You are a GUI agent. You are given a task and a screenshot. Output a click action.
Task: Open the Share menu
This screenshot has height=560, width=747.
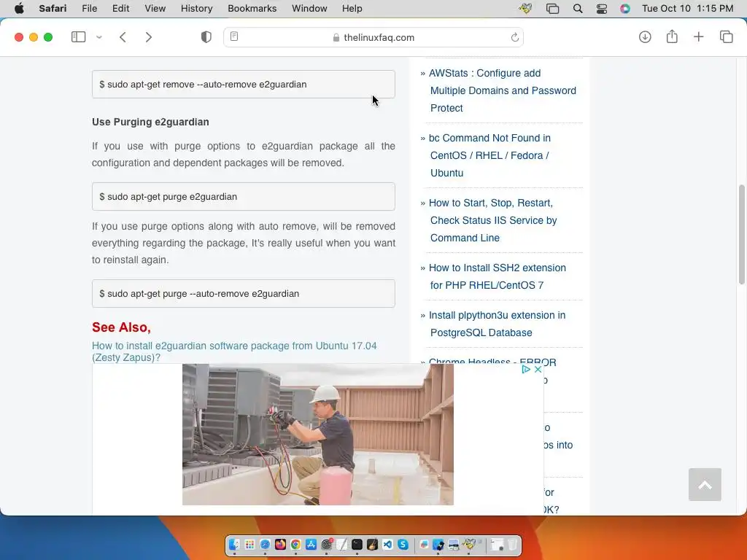coord(672,36)
